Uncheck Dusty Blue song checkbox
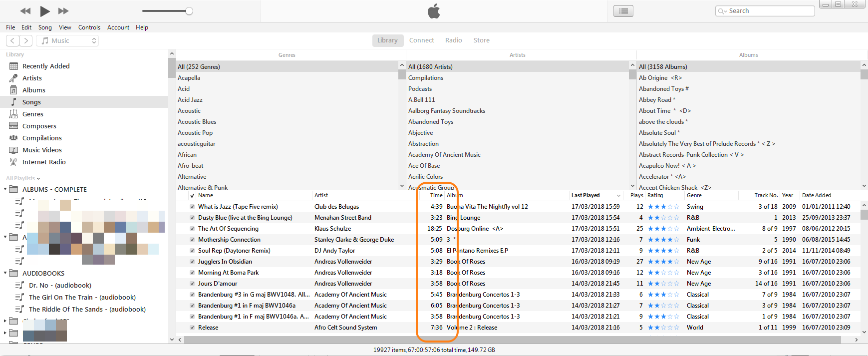The width and height of the screenshot is (868, 356). 192,218
